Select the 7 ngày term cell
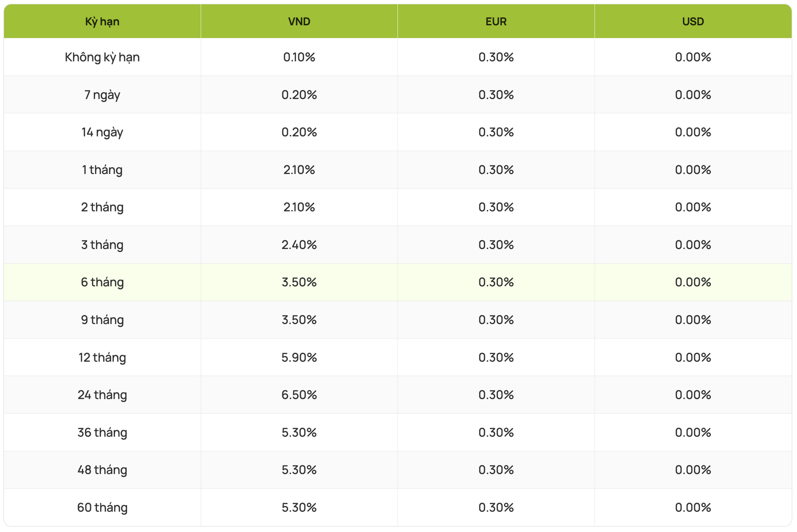 click(x=102, y=95)
